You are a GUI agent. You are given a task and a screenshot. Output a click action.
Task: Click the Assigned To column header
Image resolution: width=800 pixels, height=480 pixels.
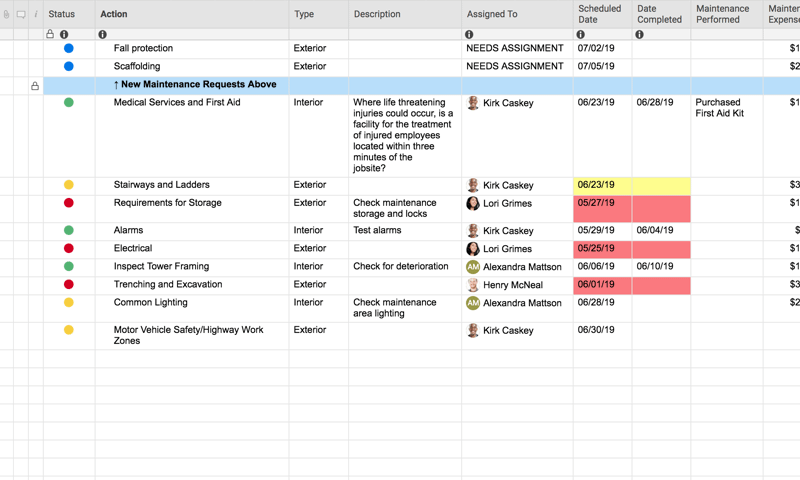pyautogui.click(x=517, y=14)
